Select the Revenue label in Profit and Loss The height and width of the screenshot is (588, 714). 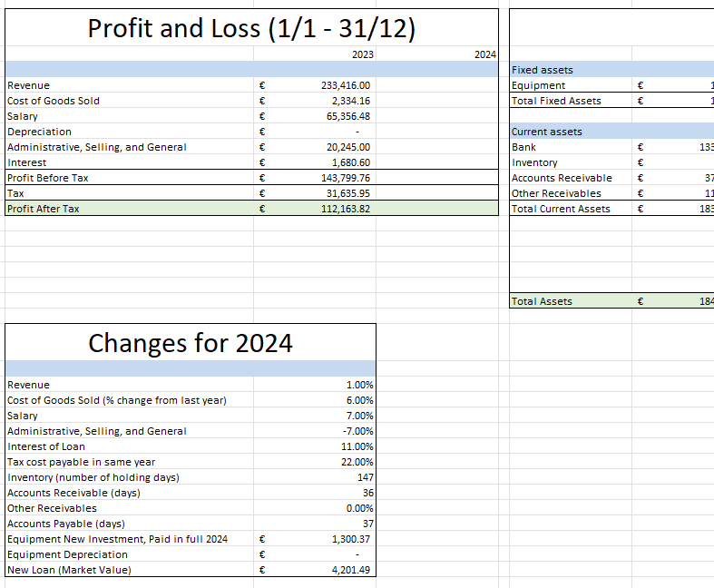tap(28, 85)
